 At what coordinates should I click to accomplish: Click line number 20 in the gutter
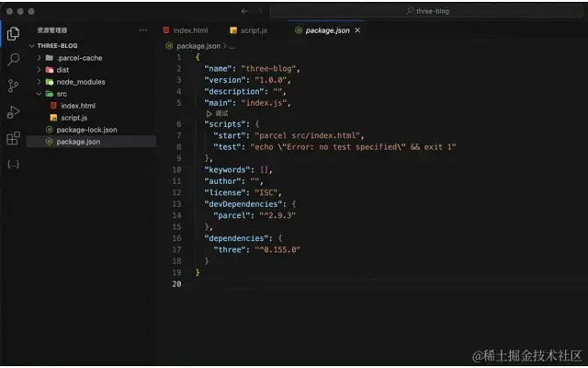pyautogui.click(x=176, y=284)
